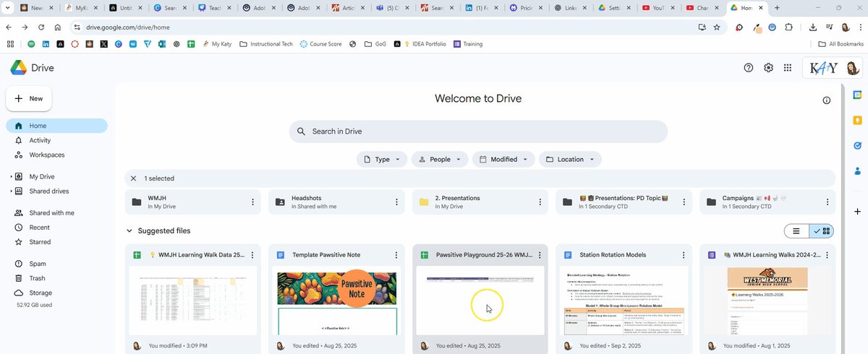The width and height of the screenshot is (868, 354).
Task: Open All Bookmarks folder
Action: click(840, 44)
